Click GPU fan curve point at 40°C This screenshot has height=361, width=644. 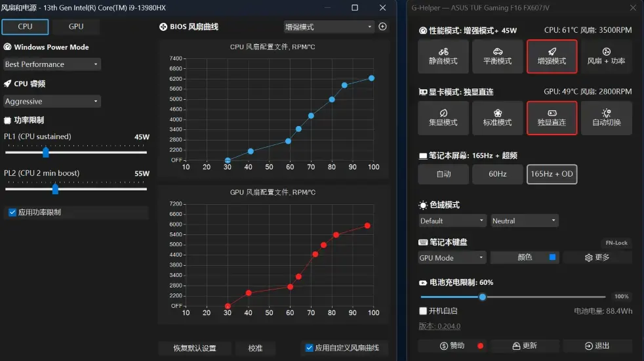point(249,293)
